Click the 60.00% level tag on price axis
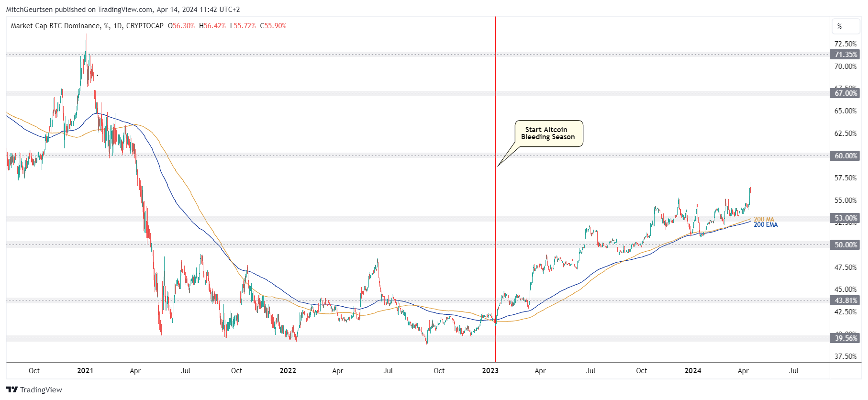 (846, 156)
